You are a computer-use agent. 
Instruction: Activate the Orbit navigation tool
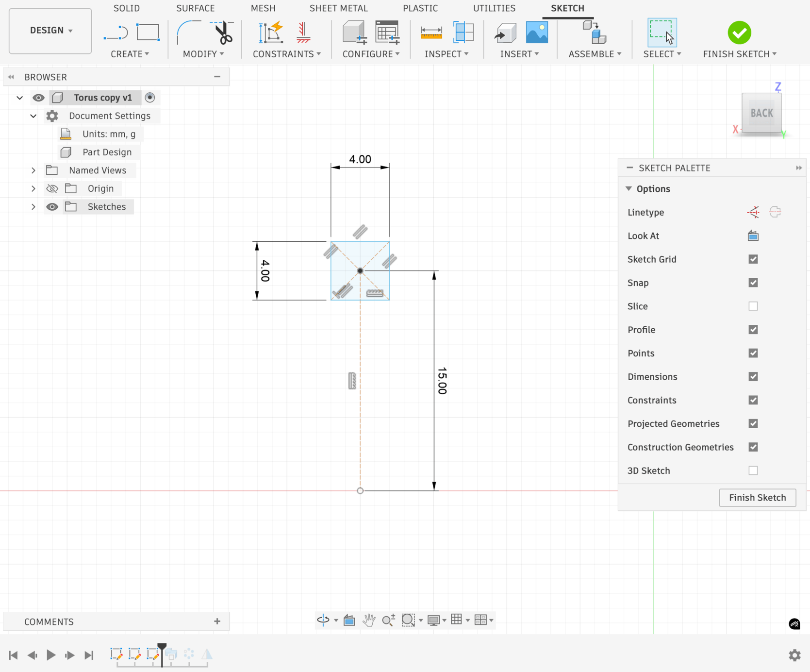(323, 620)
